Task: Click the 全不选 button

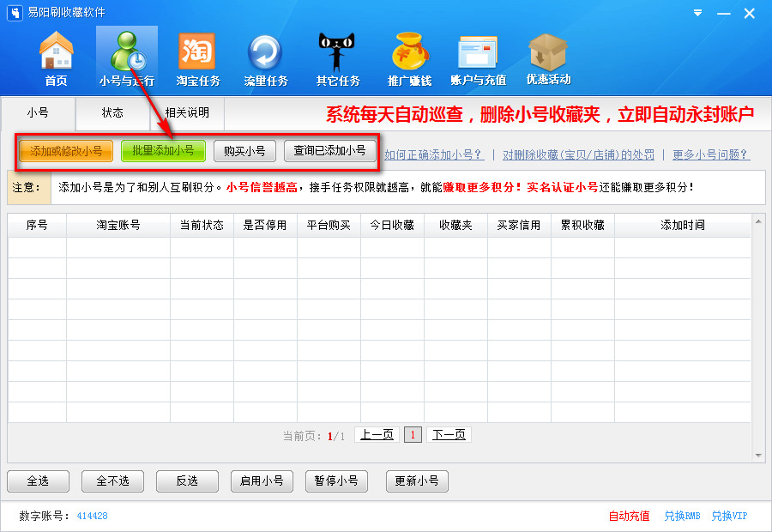Action: (x=112, y=481)
